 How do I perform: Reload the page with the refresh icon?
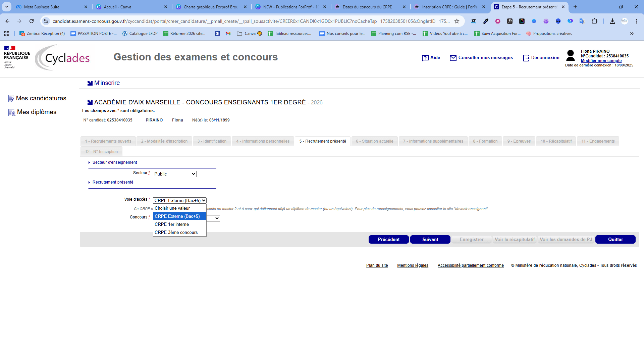(32, 21)
